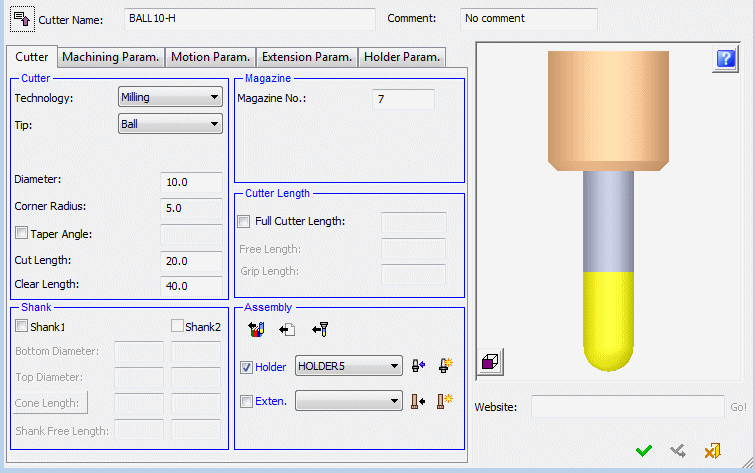Click the Go! button next to Website

click(738, 408)
